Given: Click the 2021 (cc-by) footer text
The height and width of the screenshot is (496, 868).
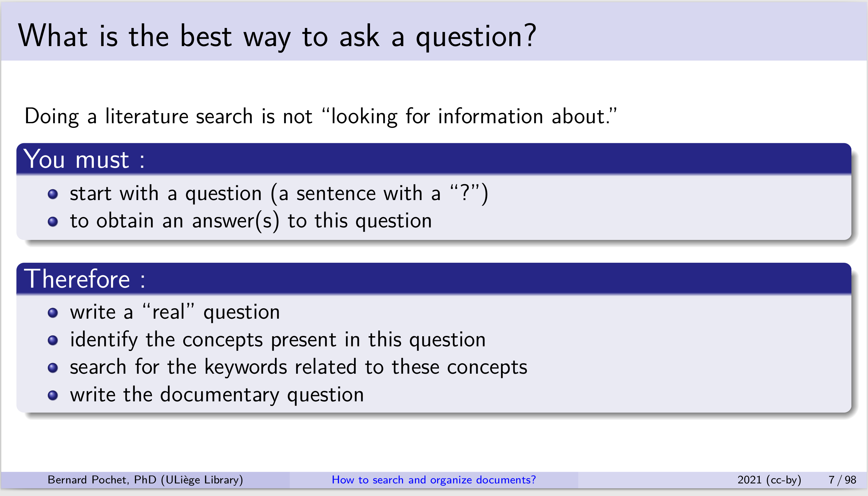Looking at the screenshot, I should 769,480.
